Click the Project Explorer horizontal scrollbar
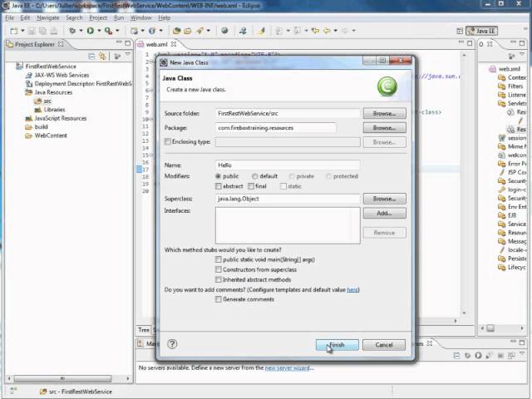Image resolution: width=532 pixels, height=399 pixels. [62, 378]
